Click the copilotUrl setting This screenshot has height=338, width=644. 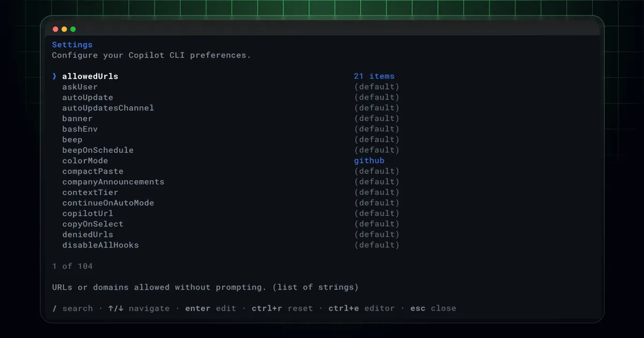87,214
